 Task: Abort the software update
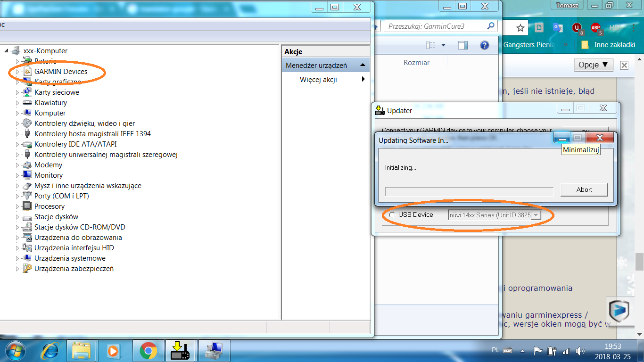(x=584, y=189)
